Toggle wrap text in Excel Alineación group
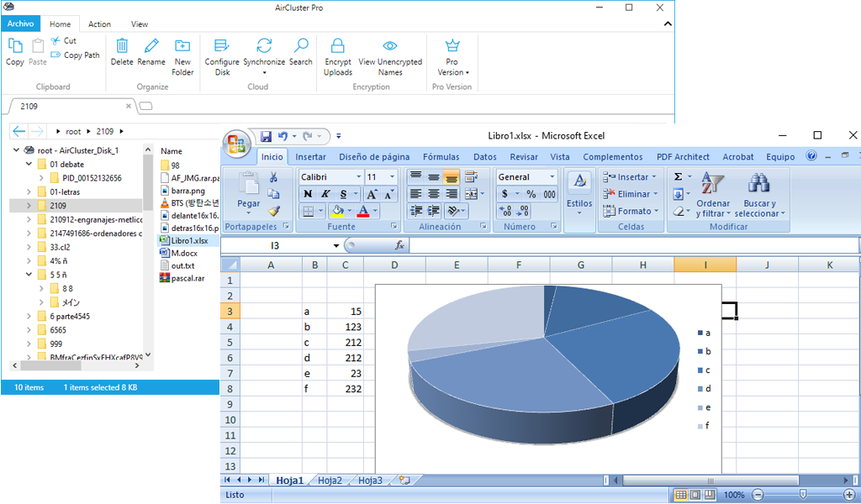The height and width of the screenshot is (504, 861). point(471,176)
